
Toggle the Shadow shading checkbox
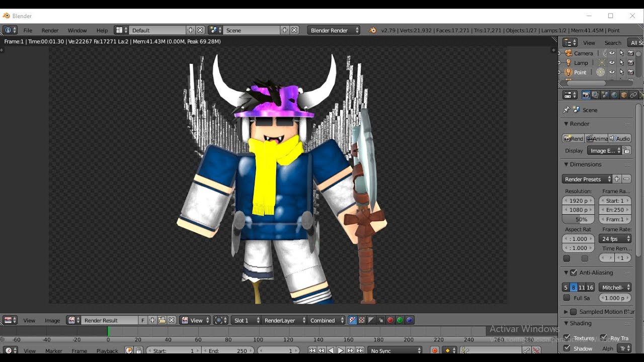tap(567, 348)
